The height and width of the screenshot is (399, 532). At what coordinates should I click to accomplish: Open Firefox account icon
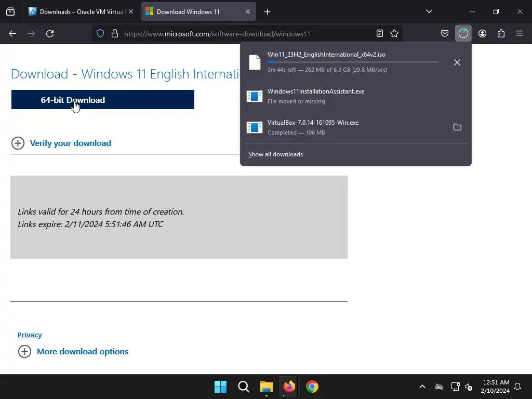(482, 34)
